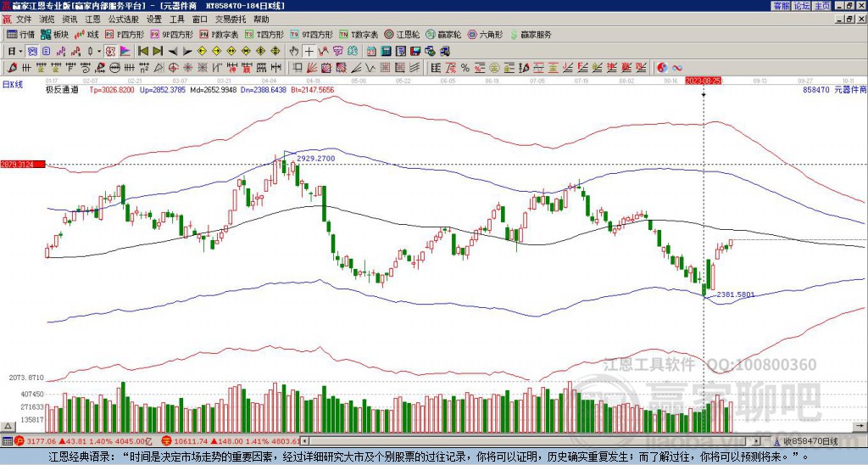Click the Tp=3026.8200 value
This screenshot has height=465, width=868.
tap(112, 89)
